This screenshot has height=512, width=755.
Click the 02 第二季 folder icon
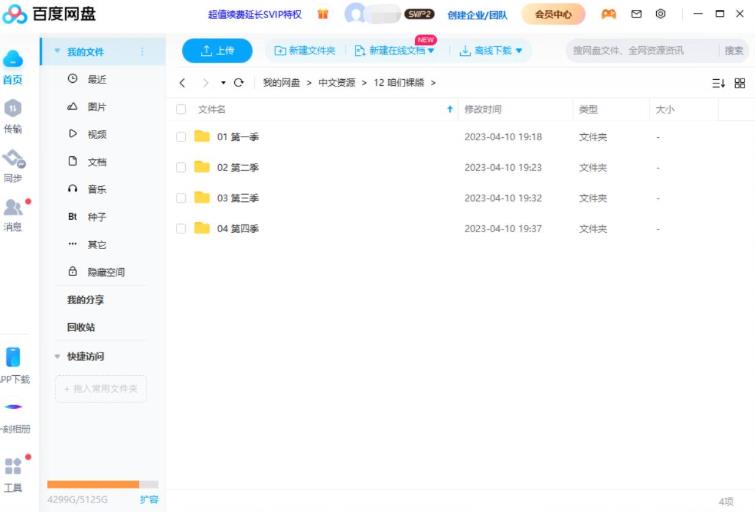pyautogui.click(x=202, y=167)
